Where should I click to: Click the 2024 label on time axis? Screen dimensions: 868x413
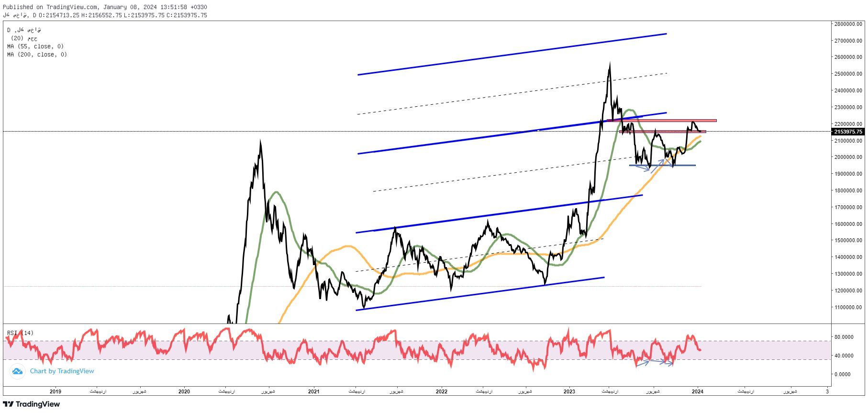698,391
